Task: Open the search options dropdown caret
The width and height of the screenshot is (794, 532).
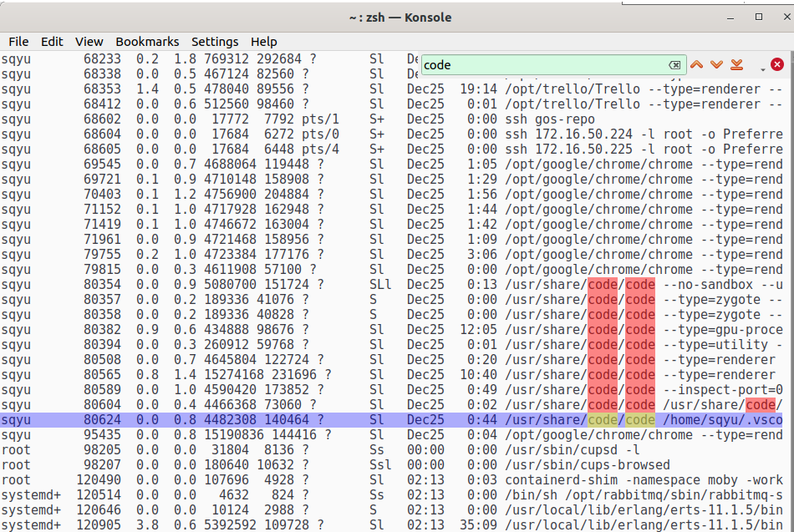Action: click(x=762, y=69)
